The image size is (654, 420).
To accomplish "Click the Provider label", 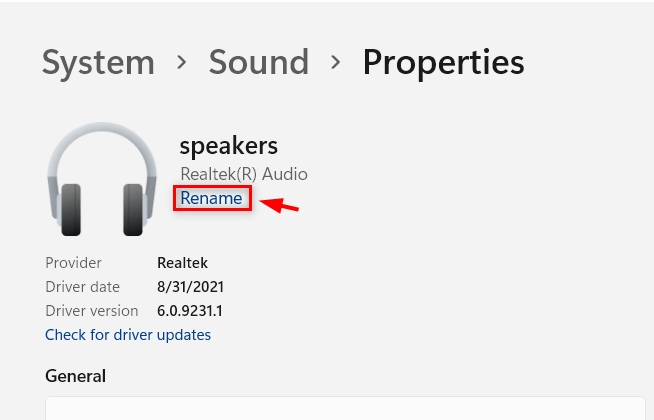I will pyautogui.click(x=73, y=263).
